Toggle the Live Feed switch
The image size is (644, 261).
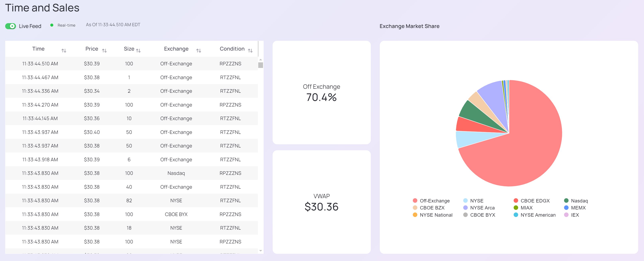click(11, 26)
